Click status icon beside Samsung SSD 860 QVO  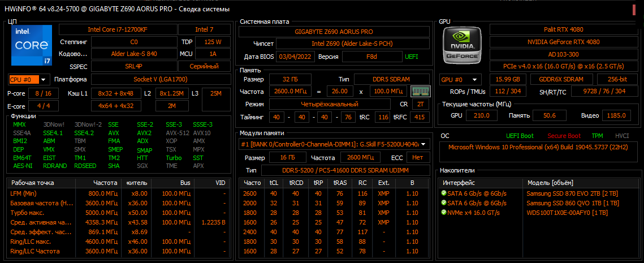444,203
